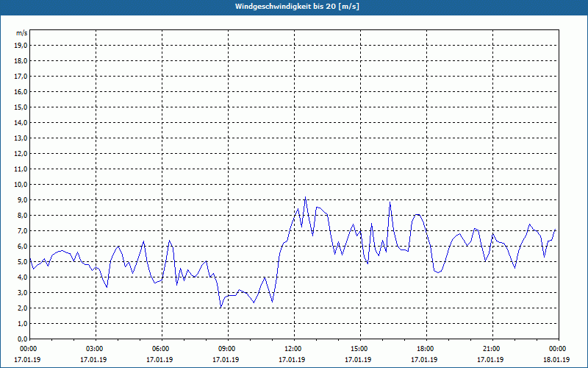Click the "15:00" time label
This screenshot has width=588, height=368.
tap(360, 349)
